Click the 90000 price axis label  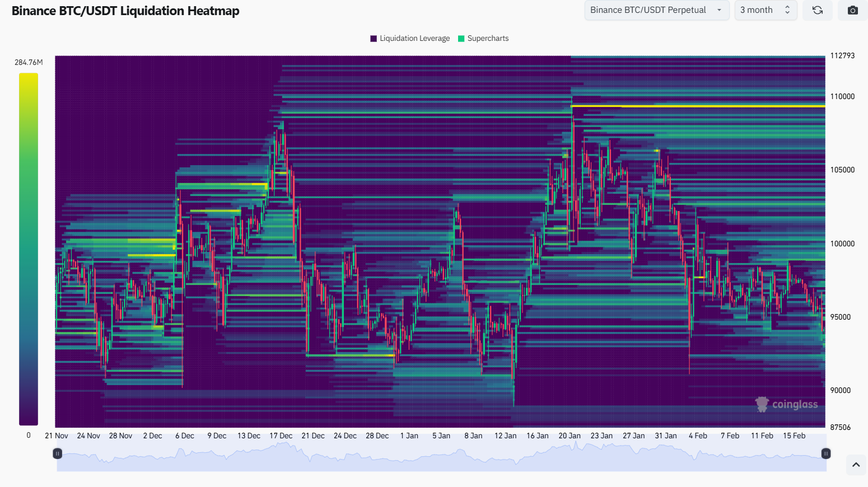pos(840,391)
